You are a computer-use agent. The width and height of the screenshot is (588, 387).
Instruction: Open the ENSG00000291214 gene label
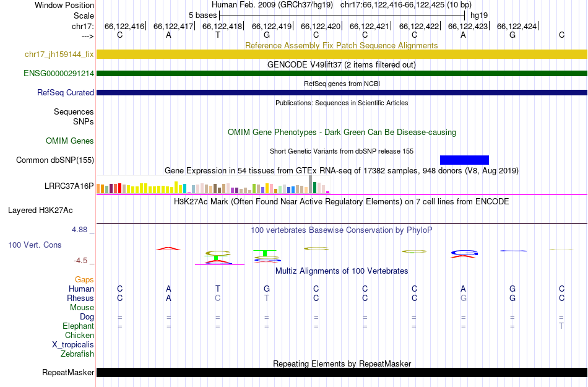pyautogui.click(x=59, y=74)
